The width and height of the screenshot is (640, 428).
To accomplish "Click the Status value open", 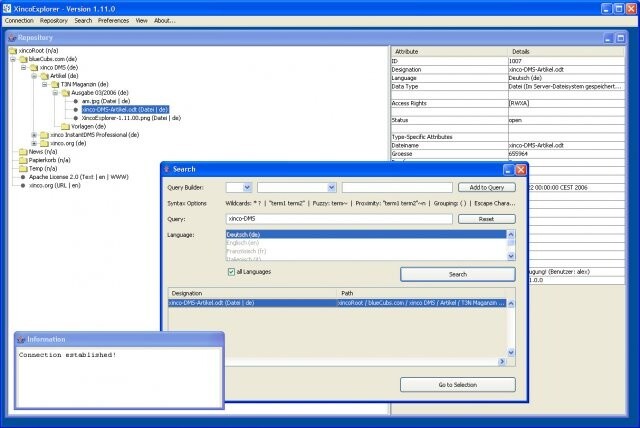I will click(566, 120).
